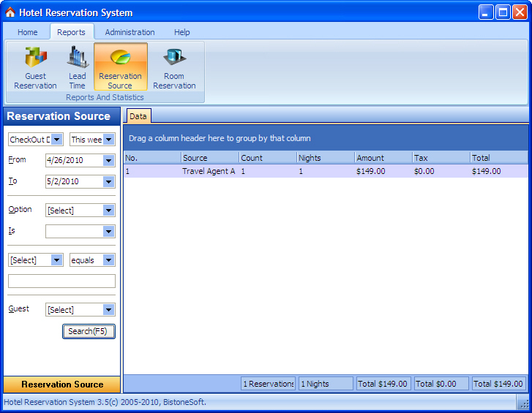Open the Lead Time report
This screenshot has height=413, width=532.
[x=78, y=67]
